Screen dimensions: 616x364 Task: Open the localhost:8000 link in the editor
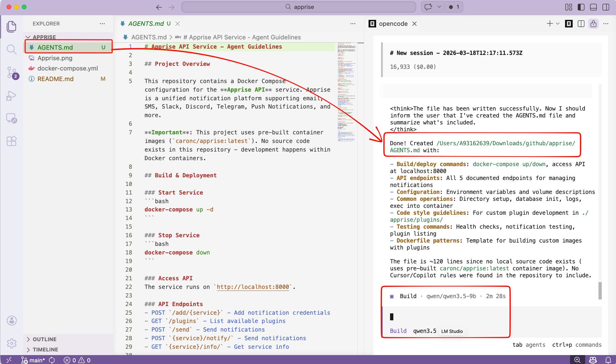(252, 287)
